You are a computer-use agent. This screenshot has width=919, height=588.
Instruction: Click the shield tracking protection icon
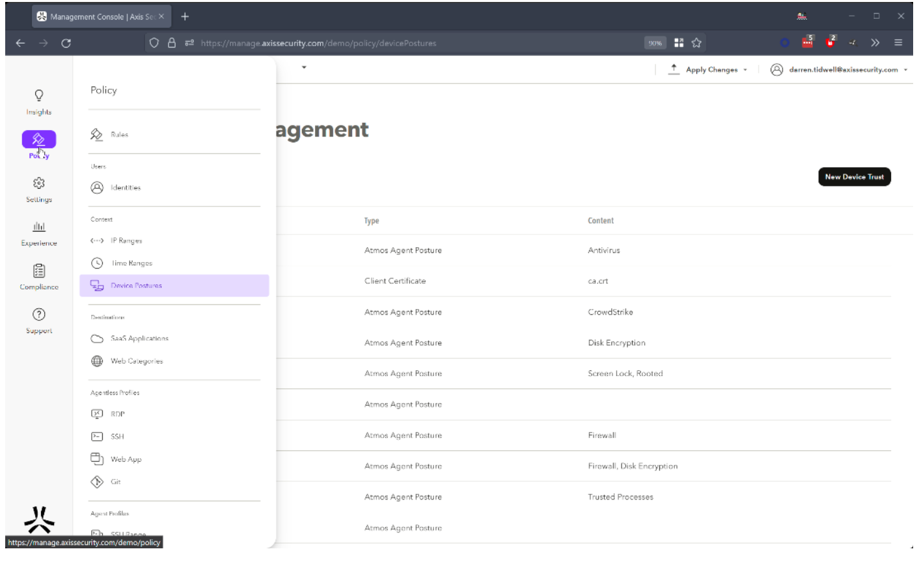coord(154,43)
